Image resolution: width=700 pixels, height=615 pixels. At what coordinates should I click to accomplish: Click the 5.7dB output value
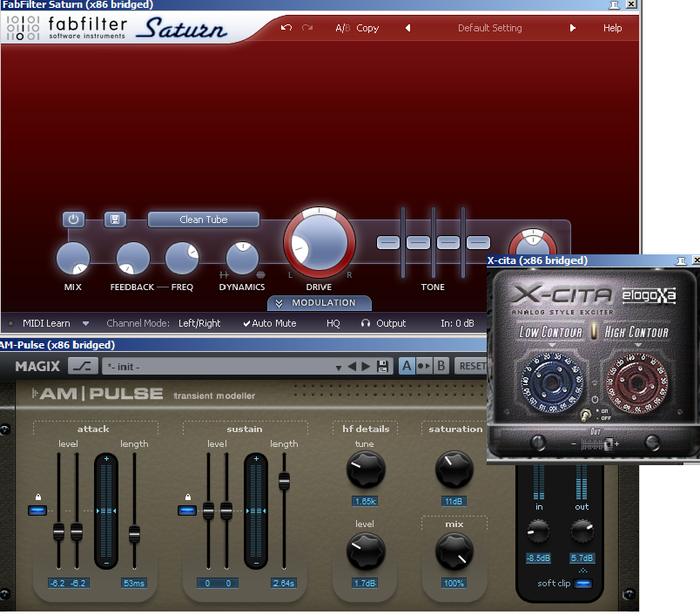point(582,558)
